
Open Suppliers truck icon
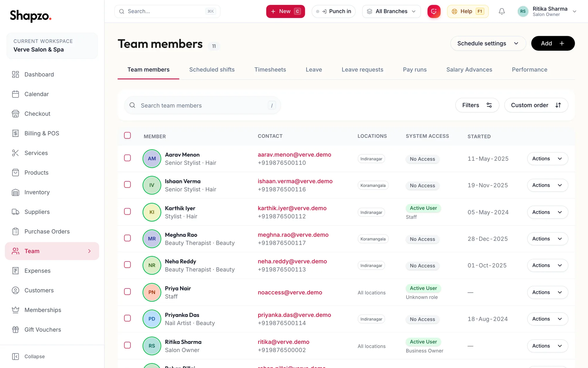pos(16,212)
